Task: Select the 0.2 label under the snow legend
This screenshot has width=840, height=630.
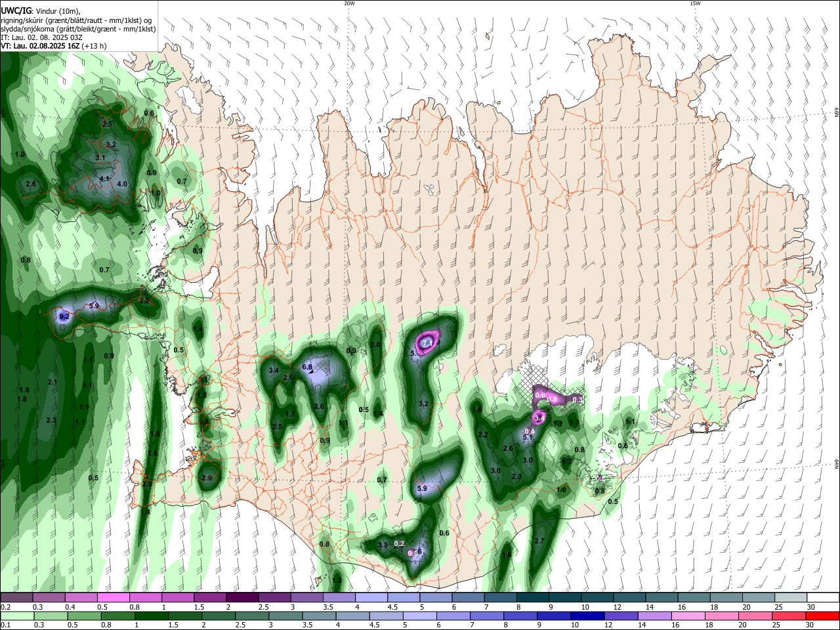Action: pos(4,607)
